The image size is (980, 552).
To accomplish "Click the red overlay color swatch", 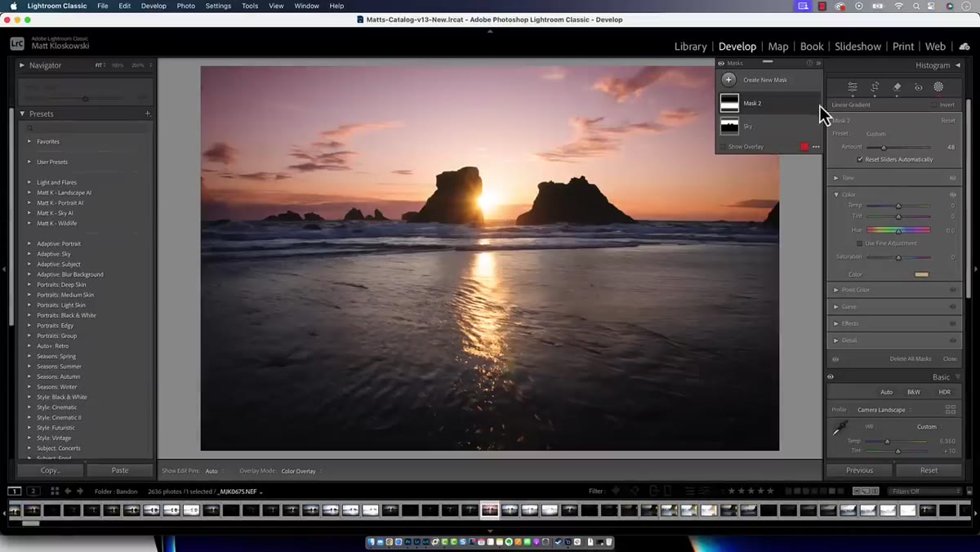I will pyautogui.click(x=804, y=147).
